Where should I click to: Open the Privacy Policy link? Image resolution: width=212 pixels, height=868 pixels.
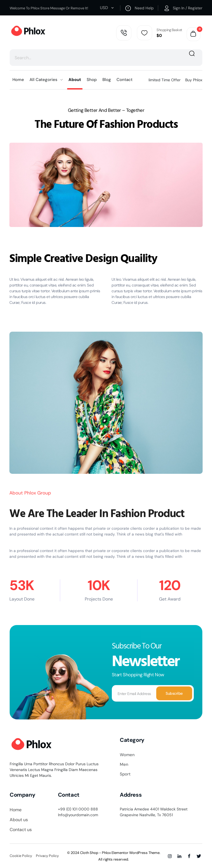[x=47, y=856]
